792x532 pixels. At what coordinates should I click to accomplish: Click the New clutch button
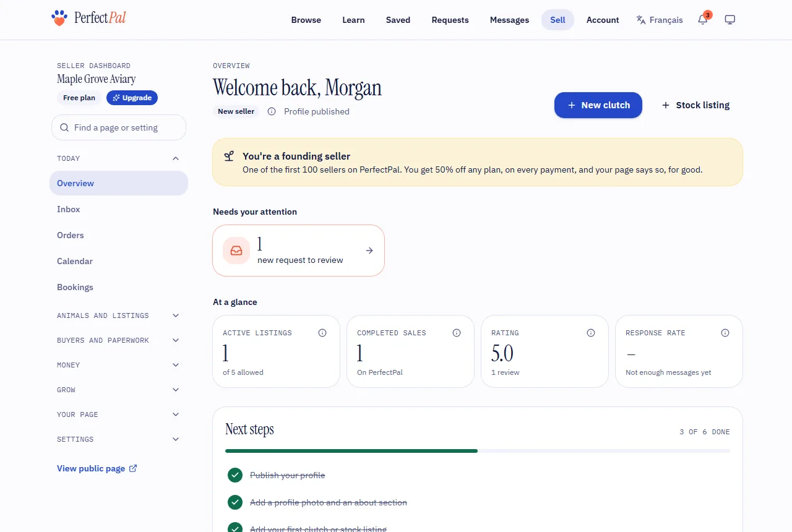(598, 105)
